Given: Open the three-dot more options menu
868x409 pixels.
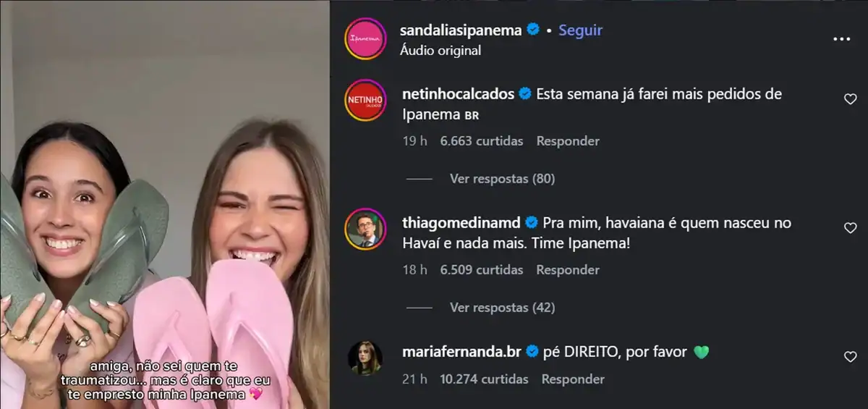Looking at the screenshot, I should (x=841, y=39).
